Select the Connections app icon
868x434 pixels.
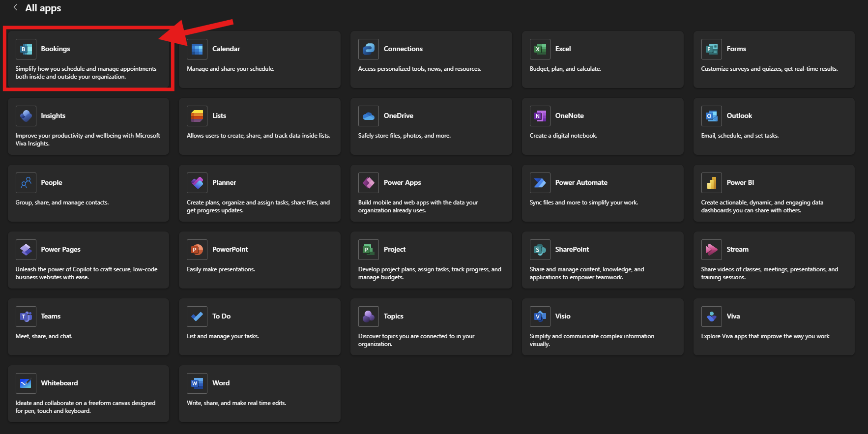pyautogui.click(x=369, y=49)
